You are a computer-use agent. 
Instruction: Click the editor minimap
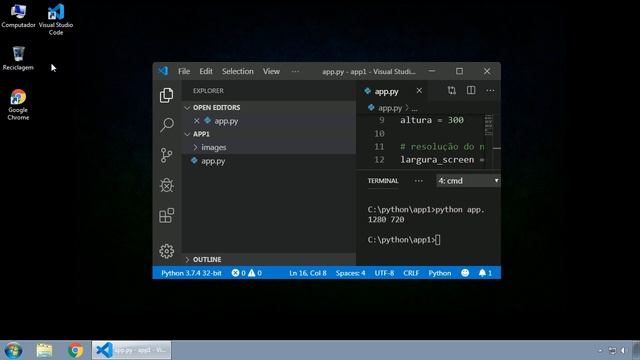point(489,125)
